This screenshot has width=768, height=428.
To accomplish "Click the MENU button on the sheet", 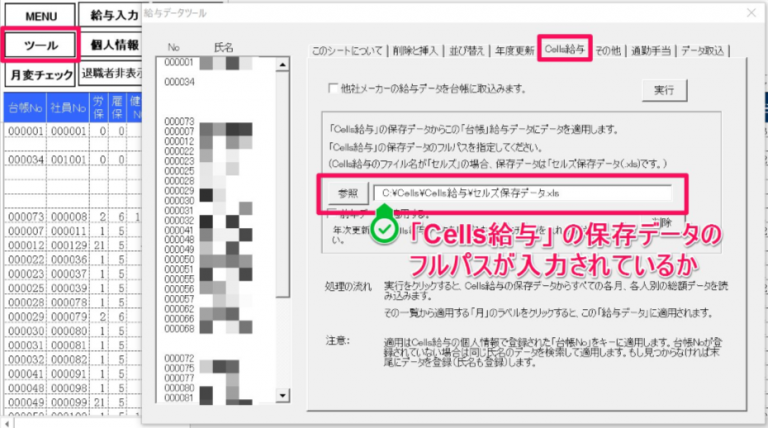I will pyautogui.click(x=41, y=16).
